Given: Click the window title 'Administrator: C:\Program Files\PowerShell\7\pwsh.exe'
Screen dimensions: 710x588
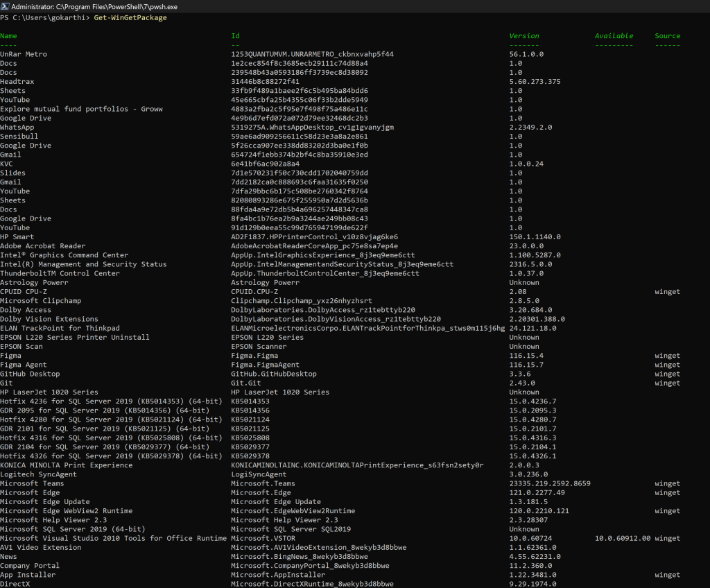Looking at the screenshot, I should click(94, 7).
